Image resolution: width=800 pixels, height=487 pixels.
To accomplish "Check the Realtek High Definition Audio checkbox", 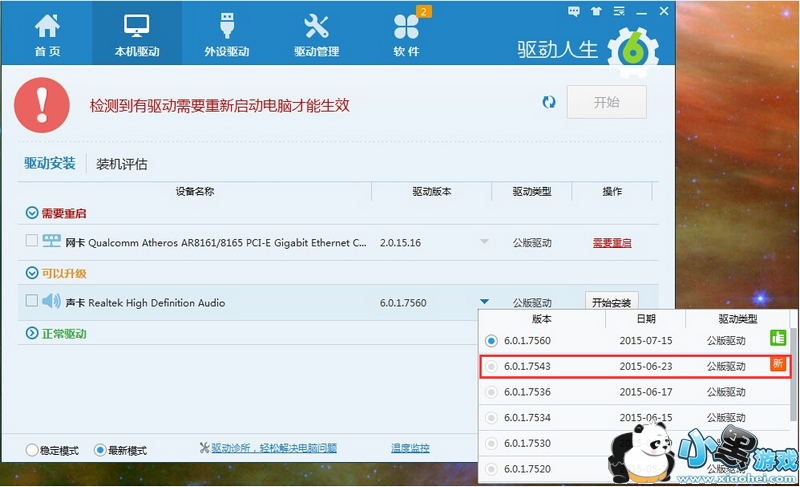I will pos(32,300).
